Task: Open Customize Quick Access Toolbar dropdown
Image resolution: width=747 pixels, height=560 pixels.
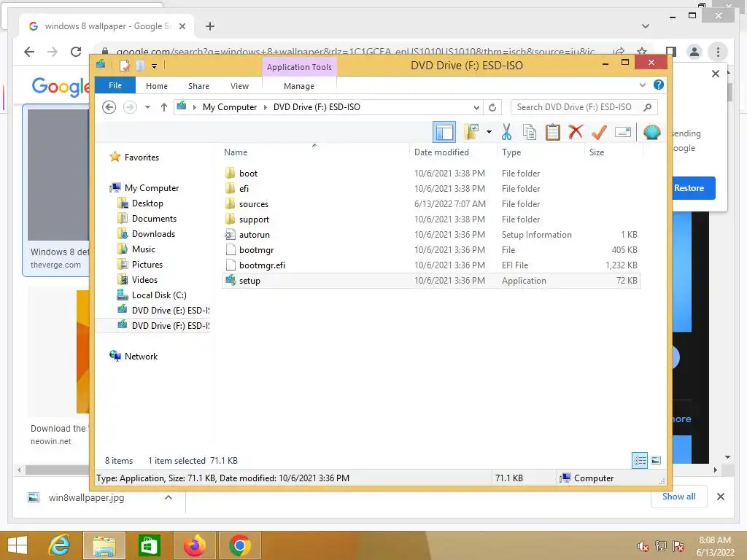Action: pos(155,66)
